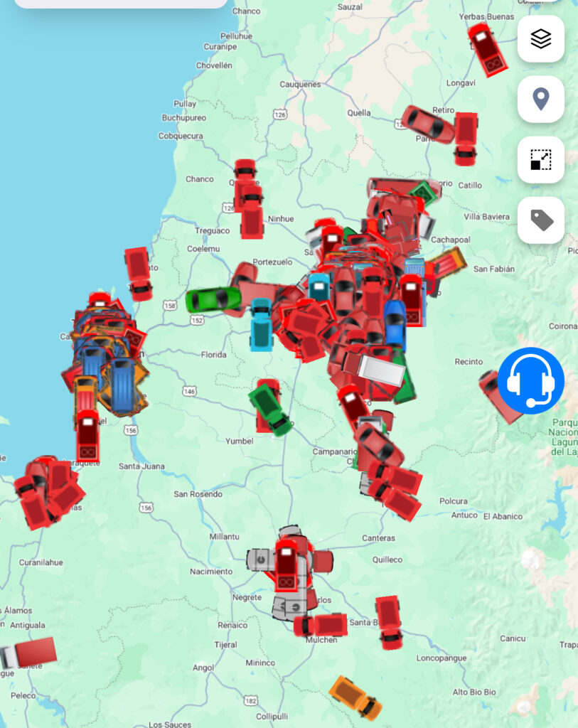Select the green car beside Yumbel
578x728 pixels.
[x=270, y=409]
